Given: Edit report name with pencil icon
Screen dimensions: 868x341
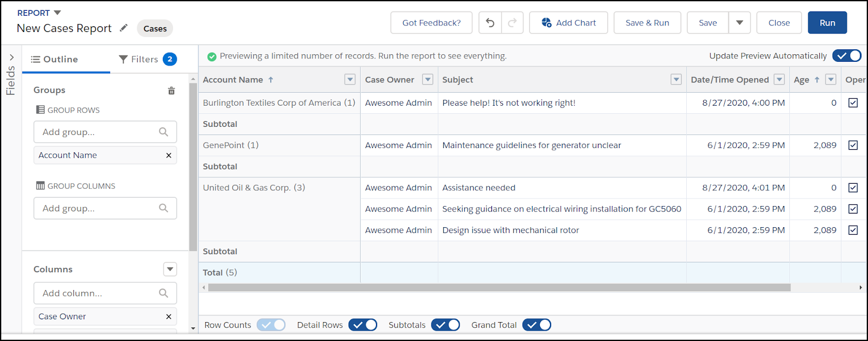Looking at the screenshot, I should coord(124,28).
